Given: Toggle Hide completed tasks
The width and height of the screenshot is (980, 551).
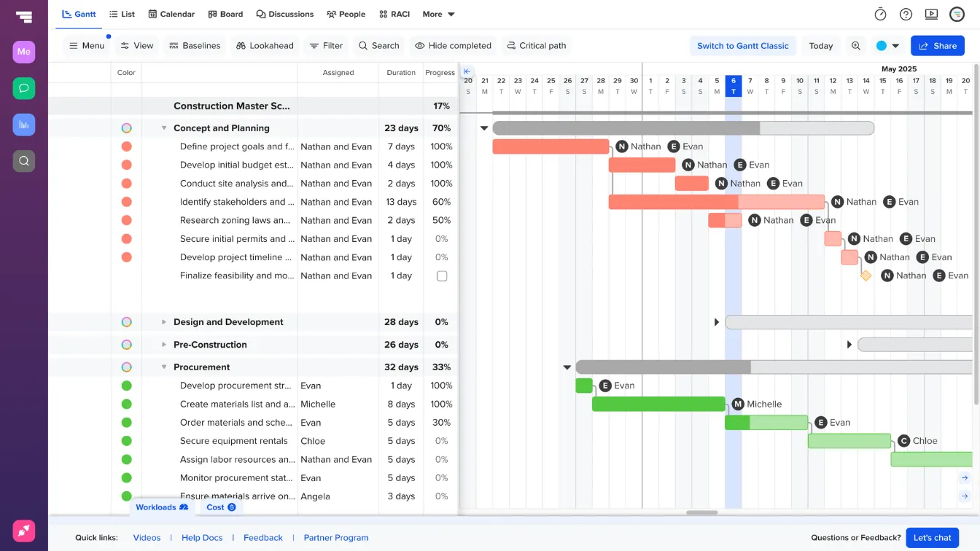Looking at the screenshot, I should (453, 45).
